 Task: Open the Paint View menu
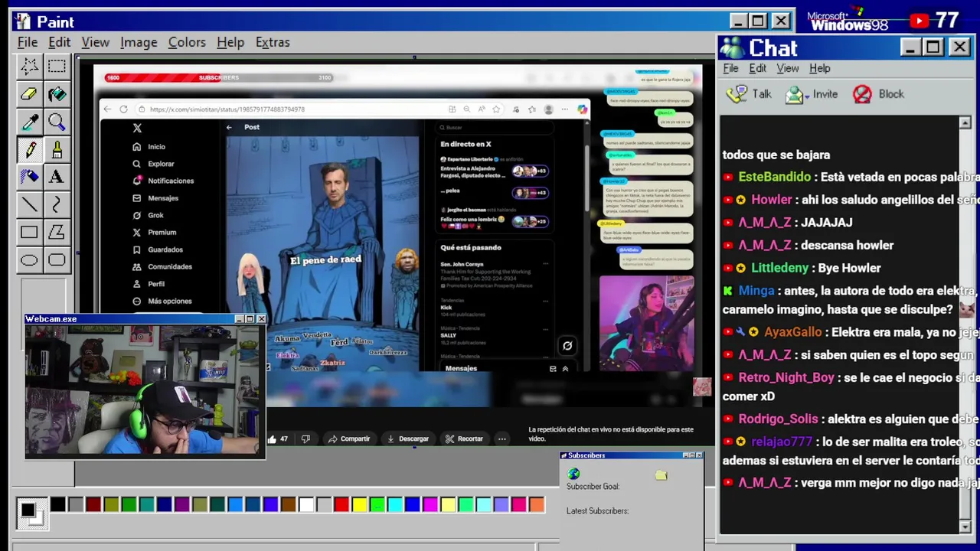(96, 42)
